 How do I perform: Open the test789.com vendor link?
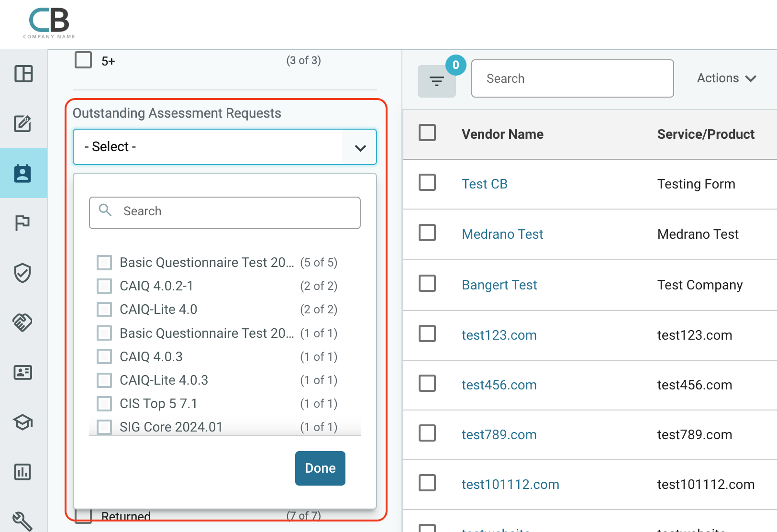click(x=499, y=434)
